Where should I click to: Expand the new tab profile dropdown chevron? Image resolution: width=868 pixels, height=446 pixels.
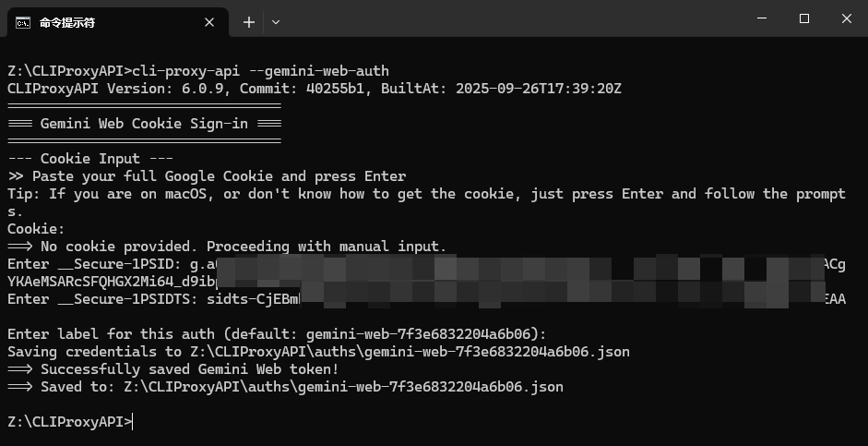(276, 22)
